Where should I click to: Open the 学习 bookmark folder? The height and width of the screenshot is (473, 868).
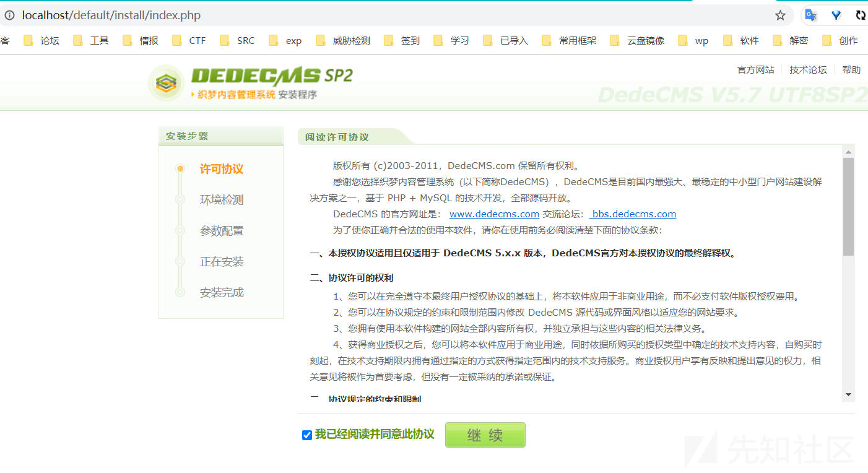pos(451,40)
